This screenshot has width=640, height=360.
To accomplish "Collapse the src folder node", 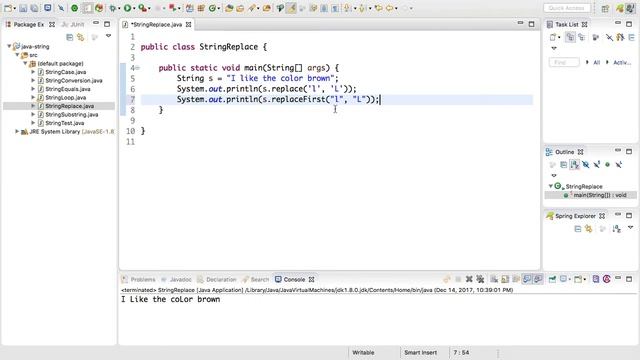I will (x=17, y=55).
